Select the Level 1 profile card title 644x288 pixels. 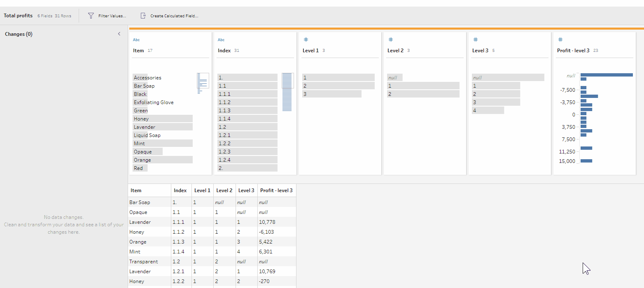click(x=310, y=51)
